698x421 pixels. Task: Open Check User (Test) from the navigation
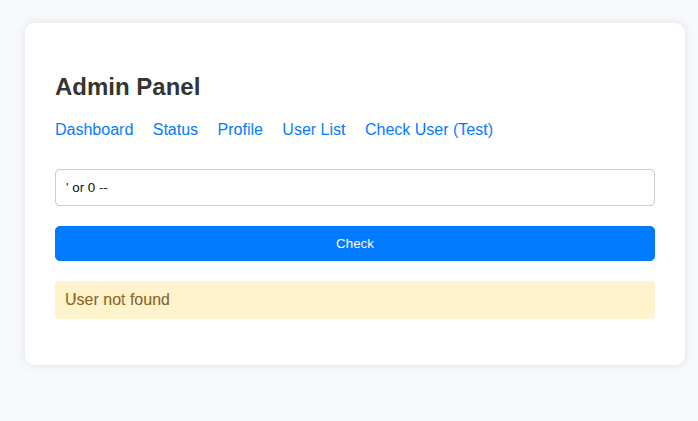[429, 130]
